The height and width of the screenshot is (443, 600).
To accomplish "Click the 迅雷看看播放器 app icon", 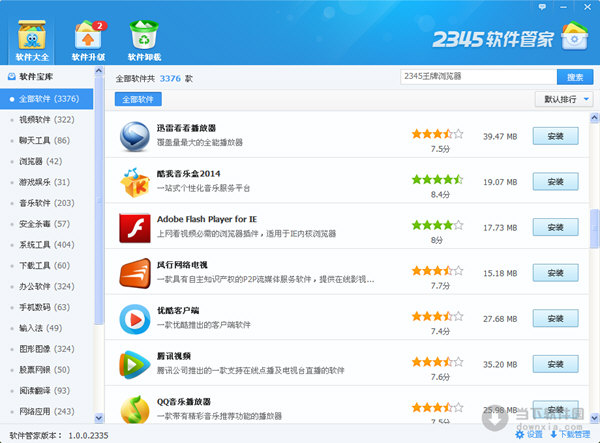I will pos(134,137).
